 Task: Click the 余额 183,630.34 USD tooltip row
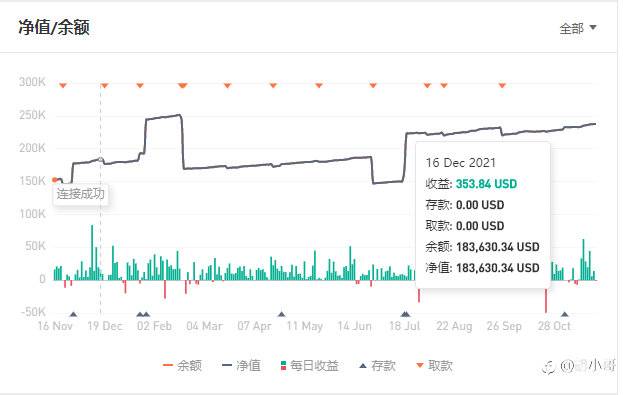(482, 247)
